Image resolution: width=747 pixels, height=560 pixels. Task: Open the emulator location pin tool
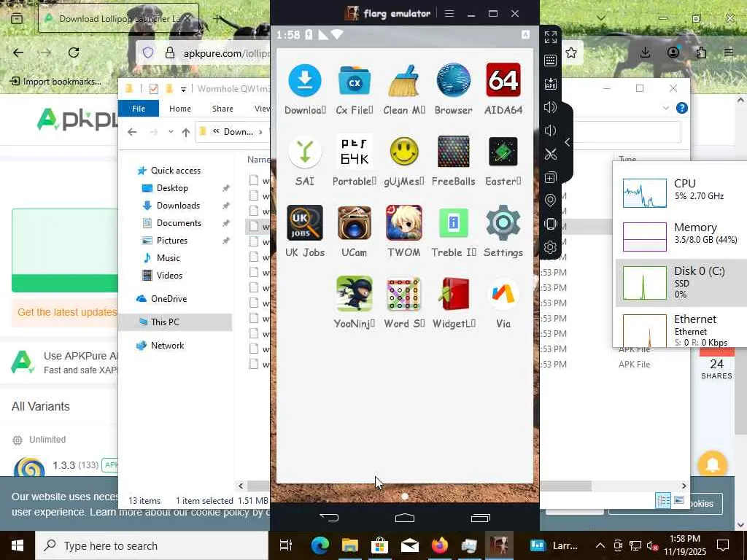pos(550,201)
